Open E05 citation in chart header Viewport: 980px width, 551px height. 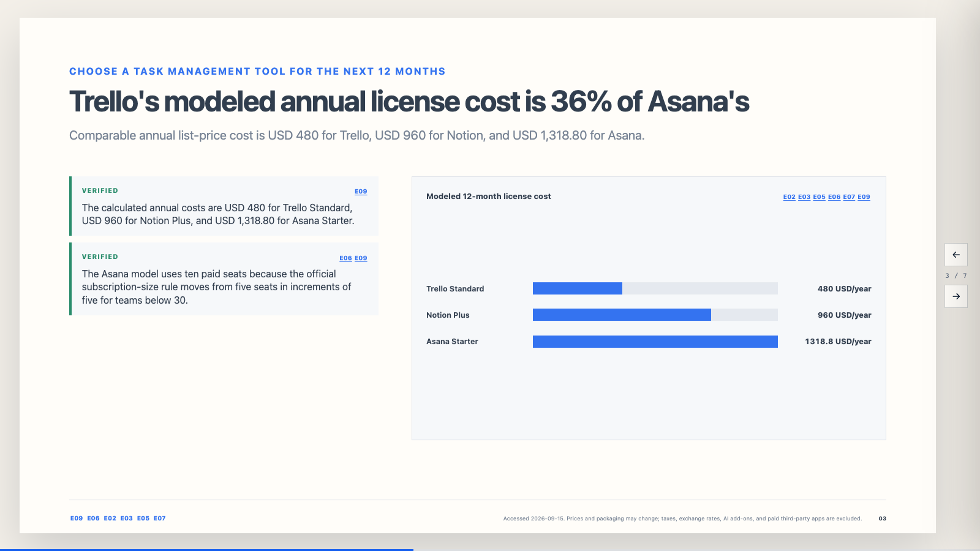pos(819,197)
